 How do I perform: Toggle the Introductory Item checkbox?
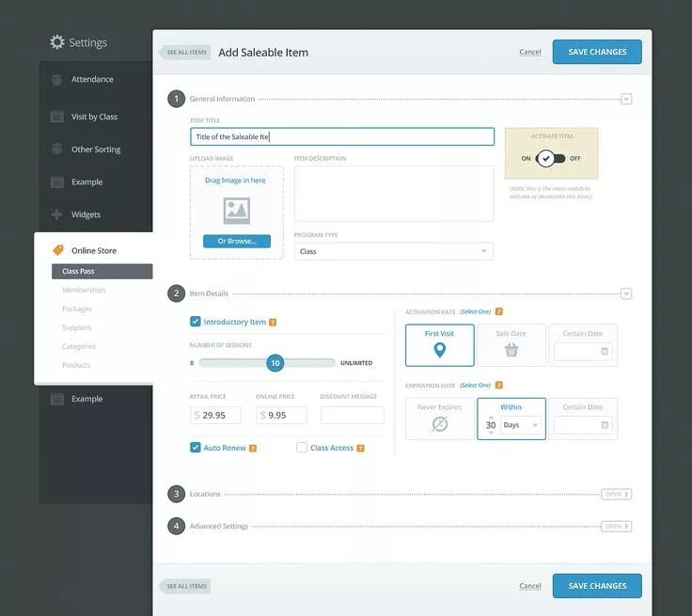tap(195, 322)
